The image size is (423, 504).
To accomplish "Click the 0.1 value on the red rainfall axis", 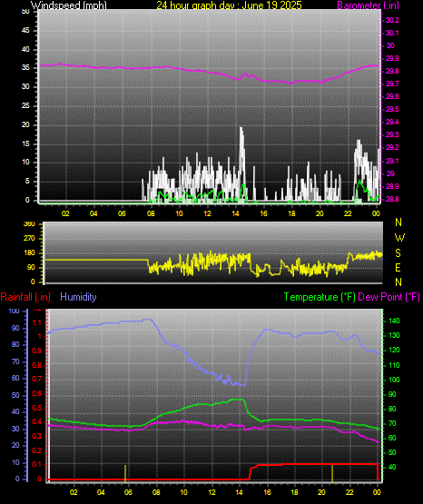I will coord(37,464).
